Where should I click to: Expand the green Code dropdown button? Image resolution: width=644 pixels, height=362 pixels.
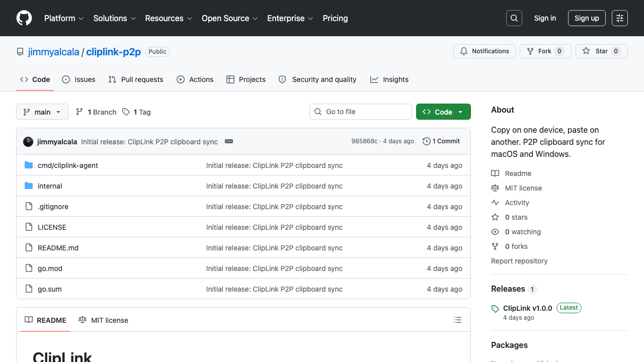click(443, 112)
